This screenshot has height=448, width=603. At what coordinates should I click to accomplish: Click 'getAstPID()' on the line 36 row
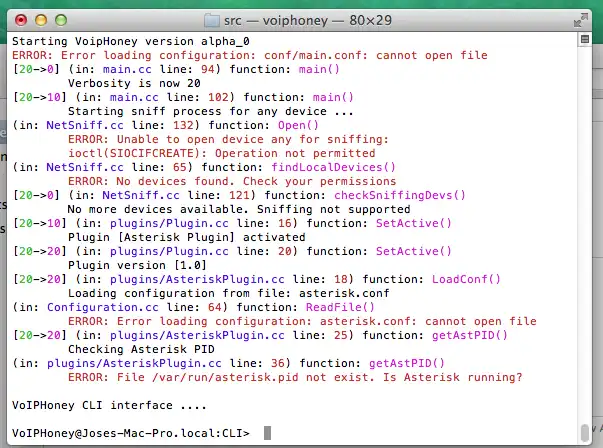point(407,363)
